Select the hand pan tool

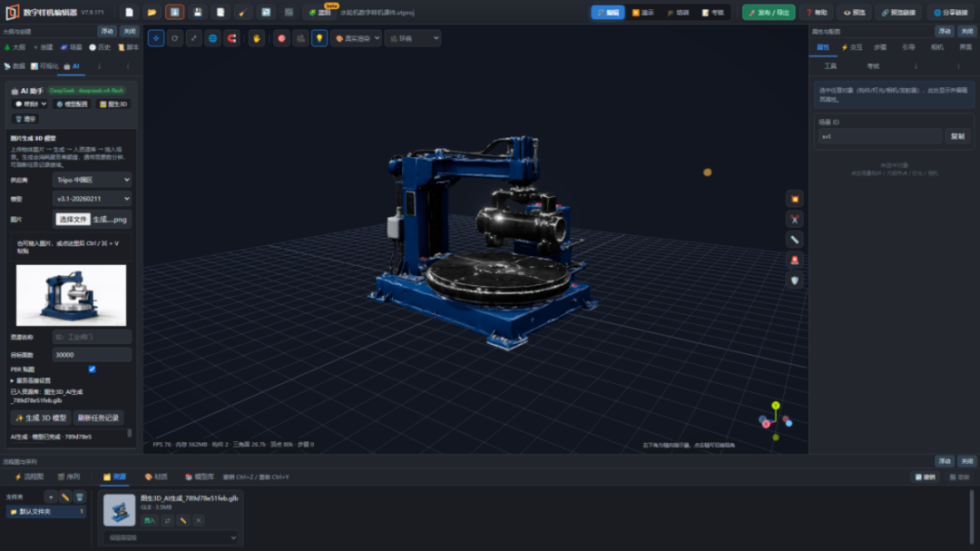[256, 38]
